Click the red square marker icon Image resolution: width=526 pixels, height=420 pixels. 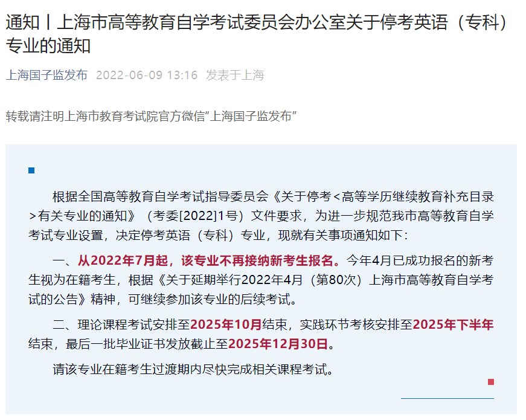click(491, 382)
